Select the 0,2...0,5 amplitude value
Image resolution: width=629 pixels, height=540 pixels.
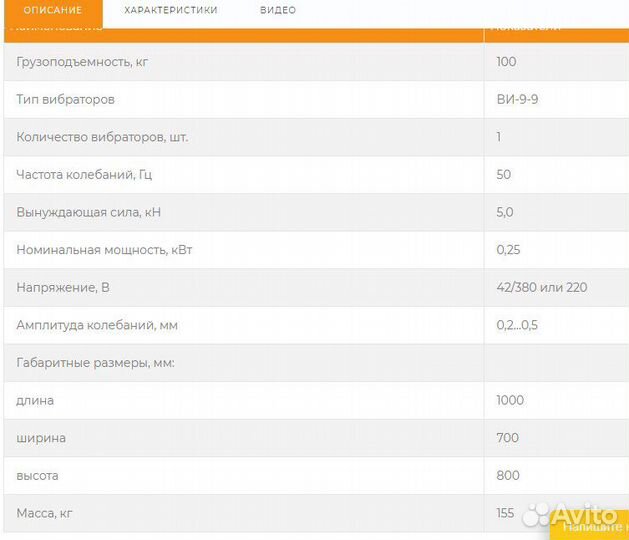click(x=517, y=325)
